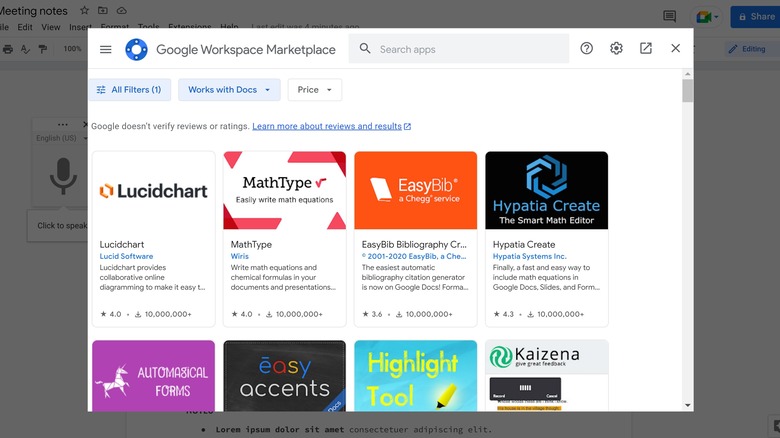Click the Marketplace help icon
Image resolution: width=780 pixels, height=438 pixels.
587,49
